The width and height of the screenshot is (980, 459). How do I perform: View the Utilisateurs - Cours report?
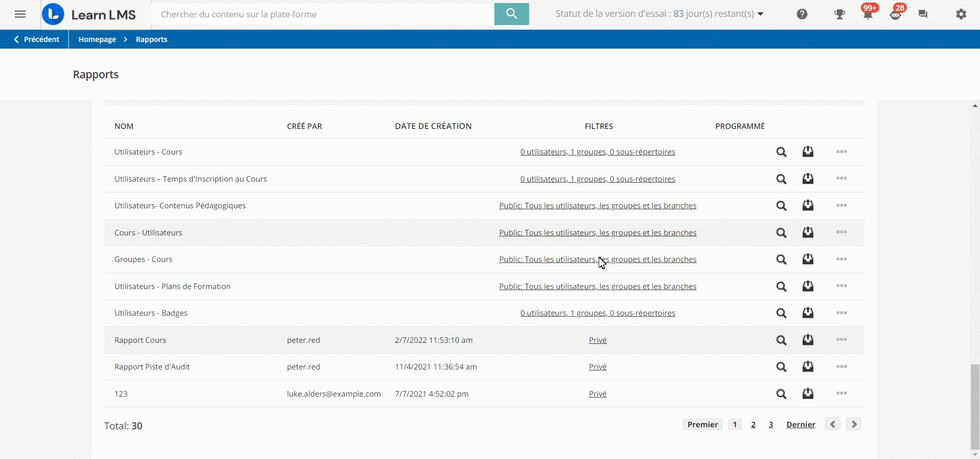click(781, 152)
